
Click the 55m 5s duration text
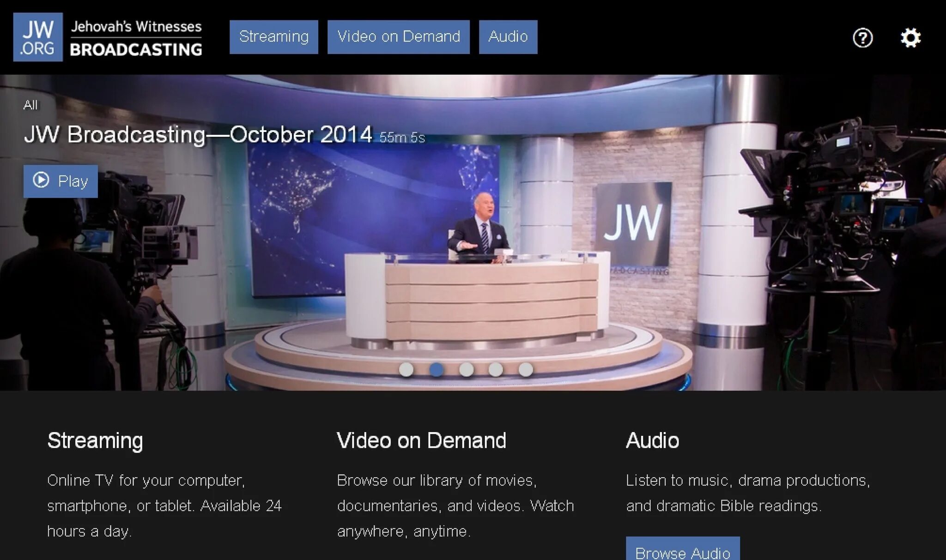[x=402, y=138]
